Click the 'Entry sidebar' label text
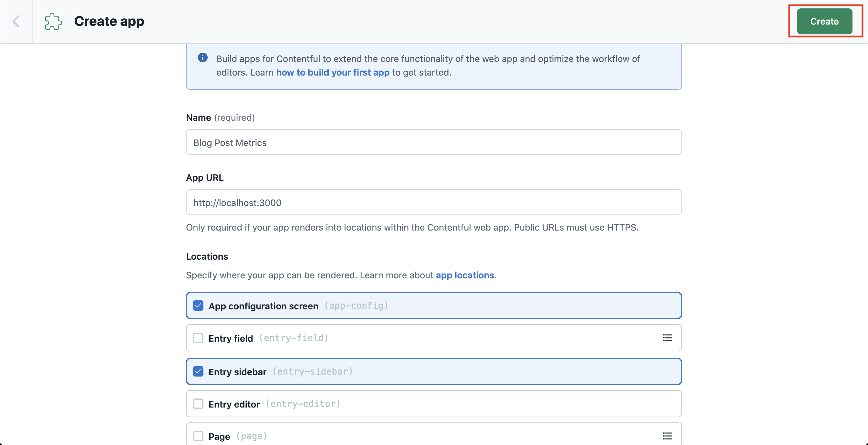This screenshot has height=445, width=868. 237,372
